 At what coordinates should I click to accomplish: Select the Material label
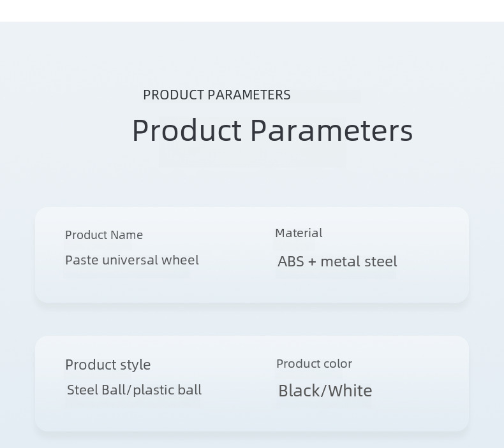click(x=299, y=233)
